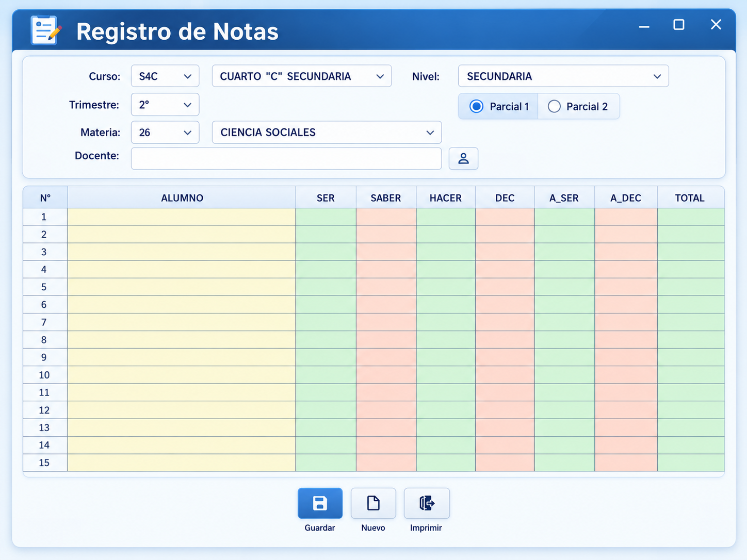
Task: Click the A_DEC column header
Action: (626, 198)
